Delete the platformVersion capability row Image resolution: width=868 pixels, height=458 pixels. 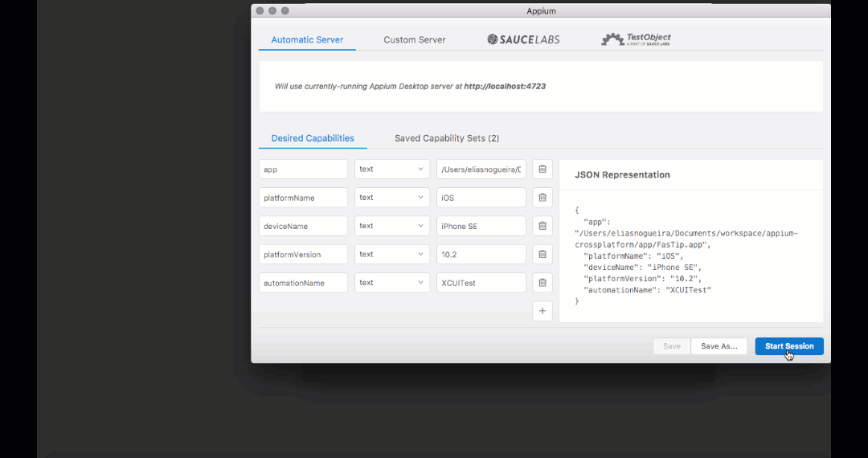542,255
